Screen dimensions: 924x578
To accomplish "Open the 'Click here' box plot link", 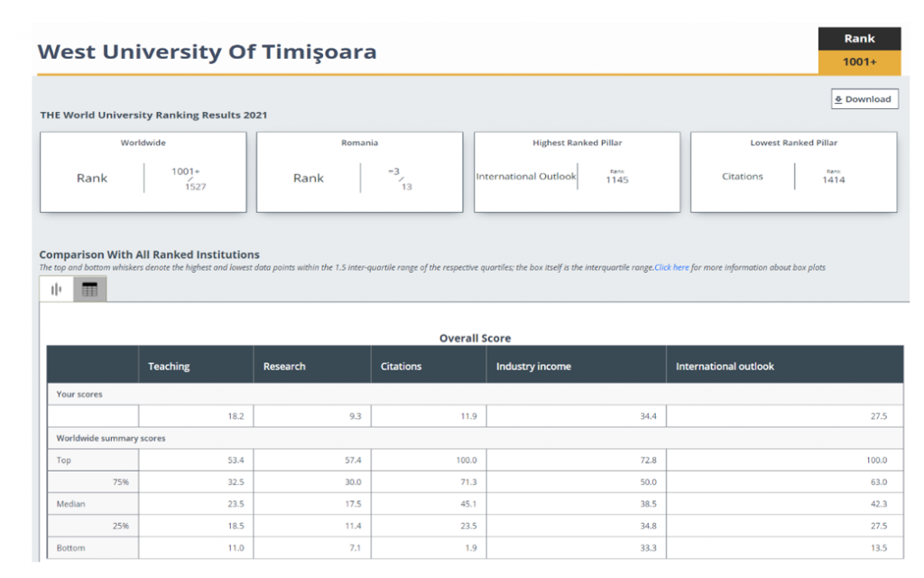I will click(x=671, y=267).
